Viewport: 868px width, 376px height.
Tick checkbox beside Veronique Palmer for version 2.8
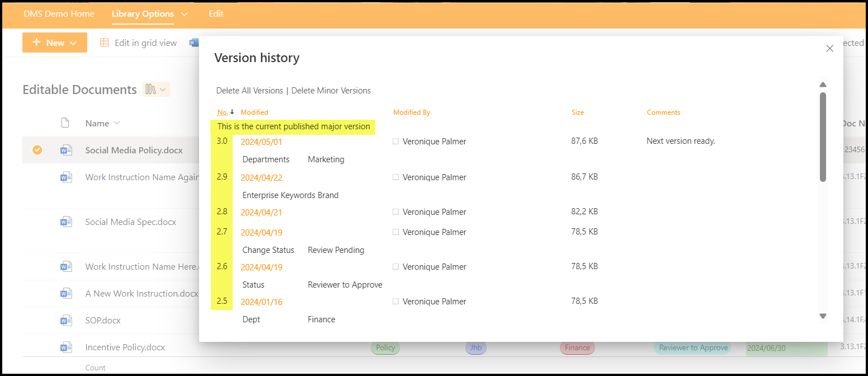pyautogui.click(x=395, y=212)
